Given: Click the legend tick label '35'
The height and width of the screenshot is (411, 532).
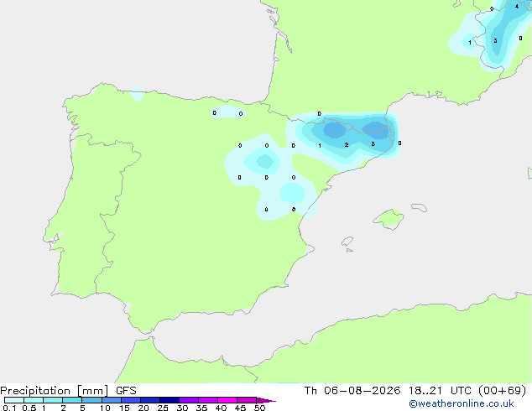Looking at the screenshot, I should coord(201,408).
